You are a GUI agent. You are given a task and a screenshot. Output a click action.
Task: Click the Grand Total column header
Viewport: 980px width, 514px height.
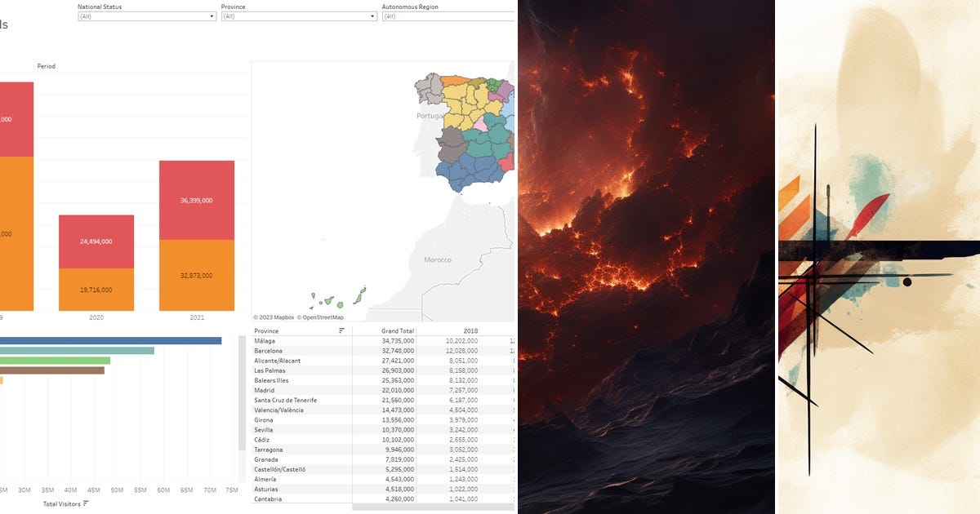[396, 330]
